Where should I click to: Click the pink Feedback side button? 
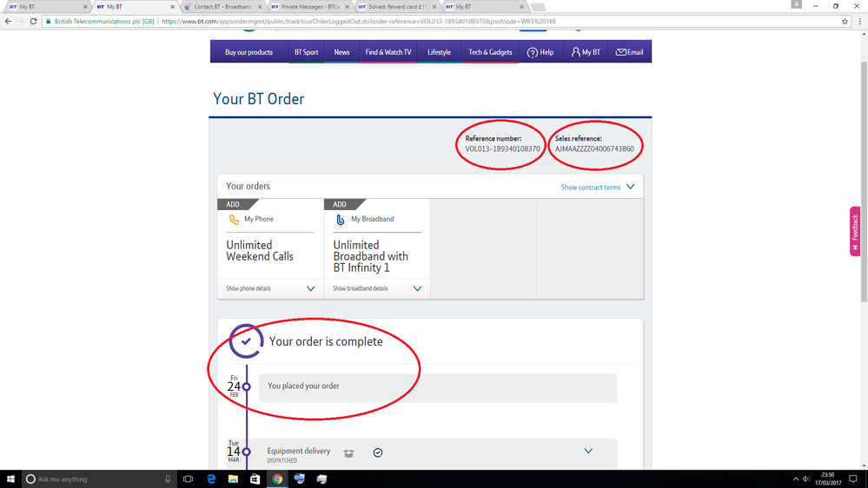855,231
